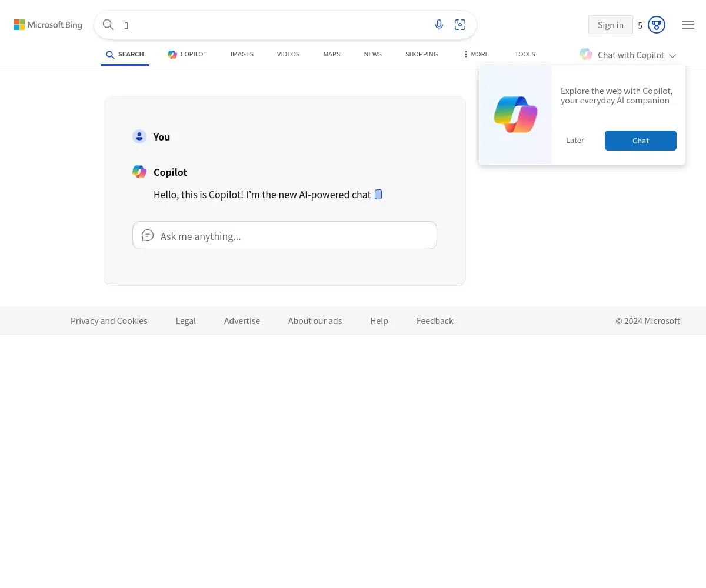Click the You user avatar icon
Image resolution: width=706 pixels, height=588 pixels.
pyautogui.click(x=139, y=136)
